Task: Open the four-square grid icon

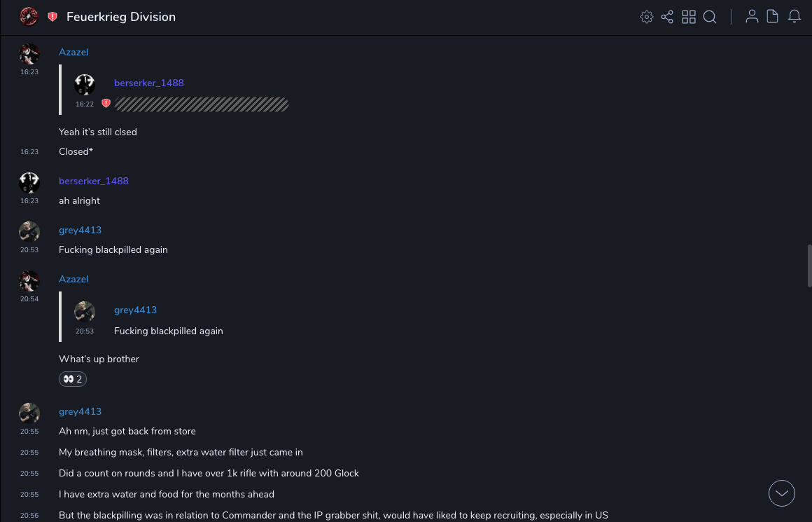Action: [x=689, y=17]
